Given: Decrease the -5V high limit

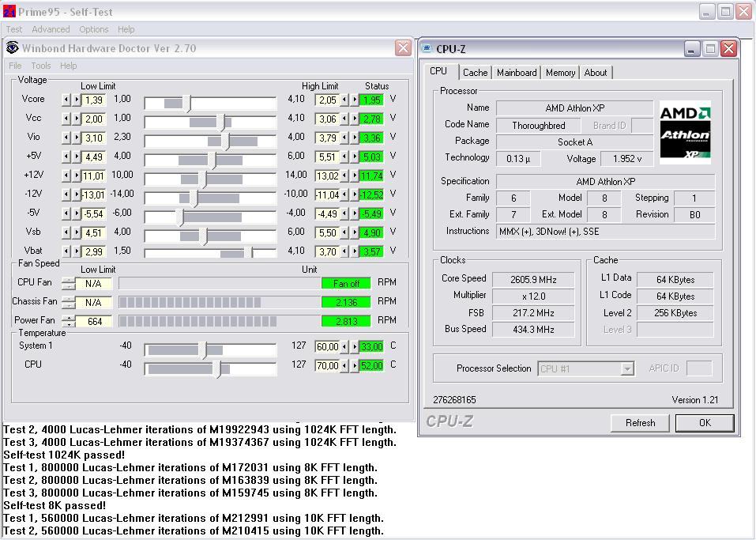Looking at the screenshot, I should 344,213.
